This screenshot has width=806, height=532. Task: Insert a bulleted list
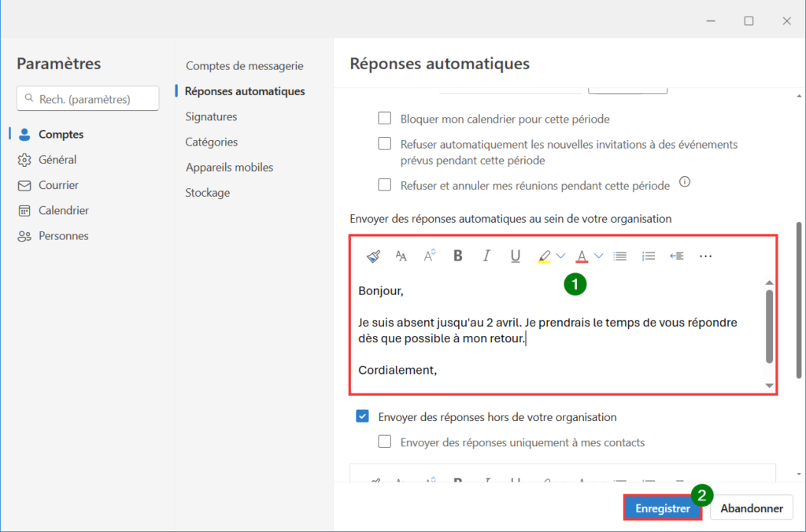click(619, 255)
